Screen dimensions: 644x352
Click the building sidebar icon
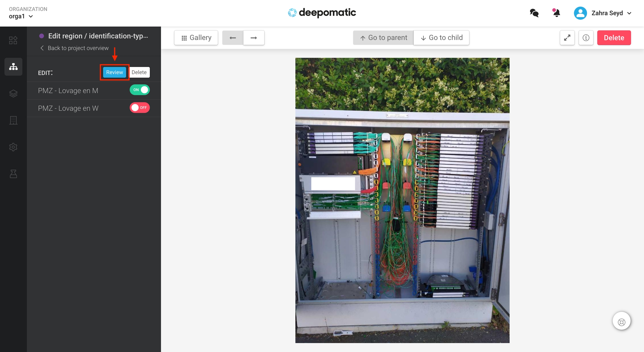pos(13,120)
